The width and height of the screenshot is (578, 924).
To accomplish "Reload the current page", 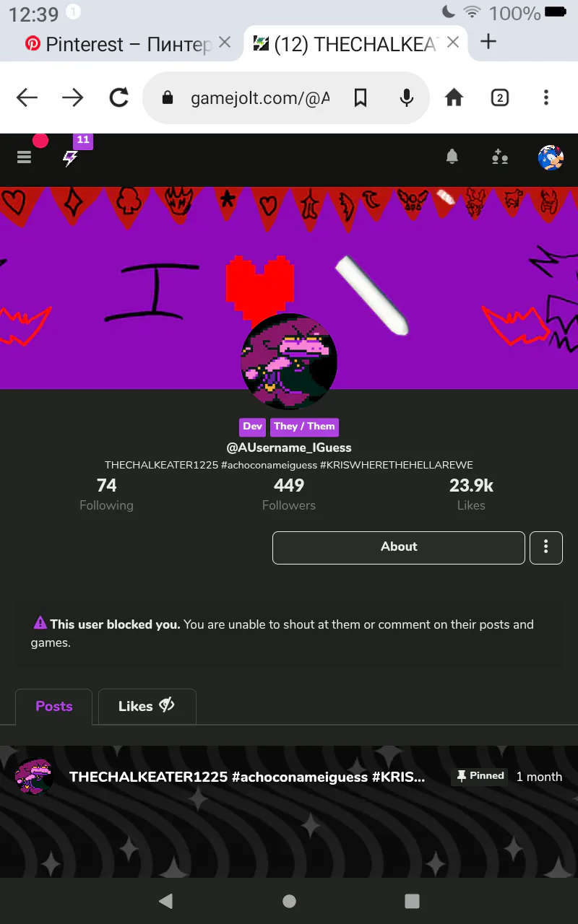I will pos(118,97).
